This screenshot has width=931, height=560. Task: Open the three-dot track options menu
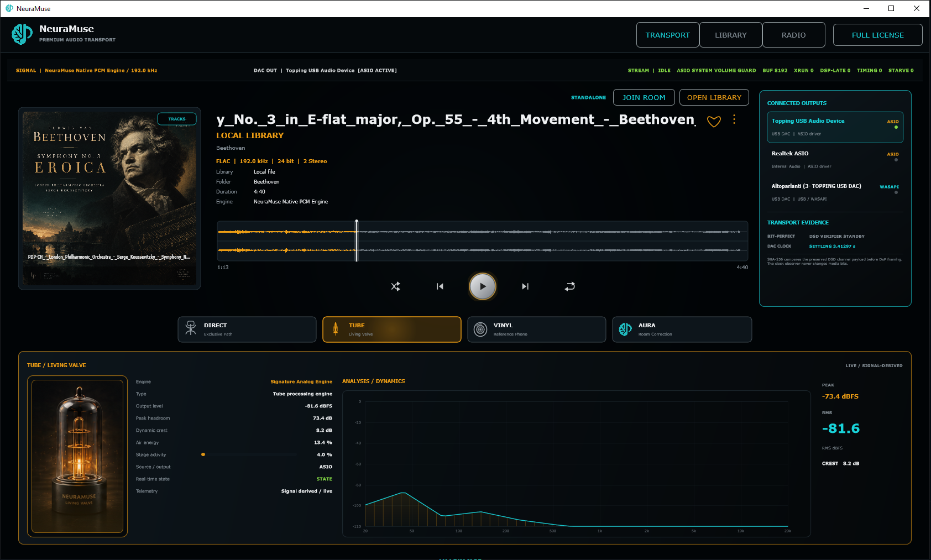pos(734,119)
